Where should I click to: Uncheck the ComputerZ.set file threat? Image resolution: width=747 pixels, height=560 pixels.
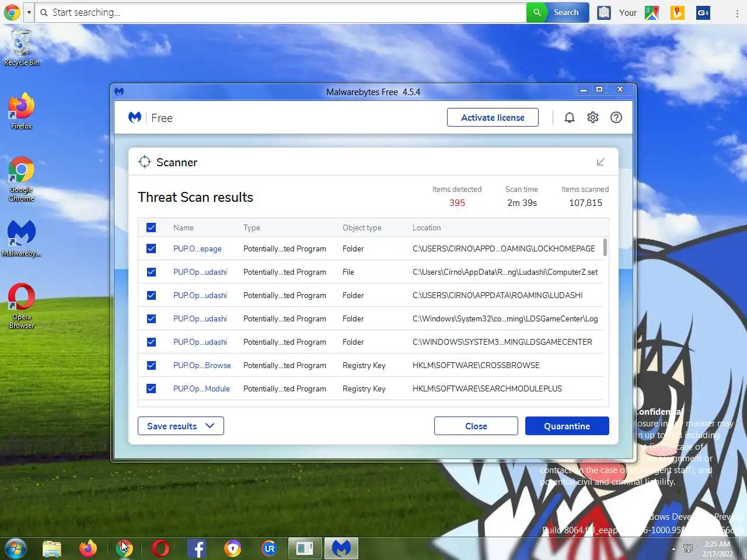tap(151, 272)
